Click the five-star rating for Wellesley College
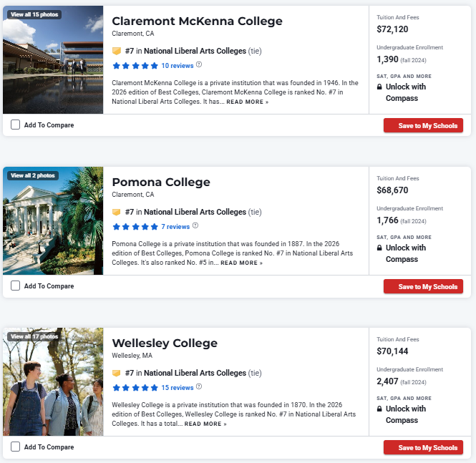Image resolution: width=476 pixels, height=463 pixels. pos(135,388)
